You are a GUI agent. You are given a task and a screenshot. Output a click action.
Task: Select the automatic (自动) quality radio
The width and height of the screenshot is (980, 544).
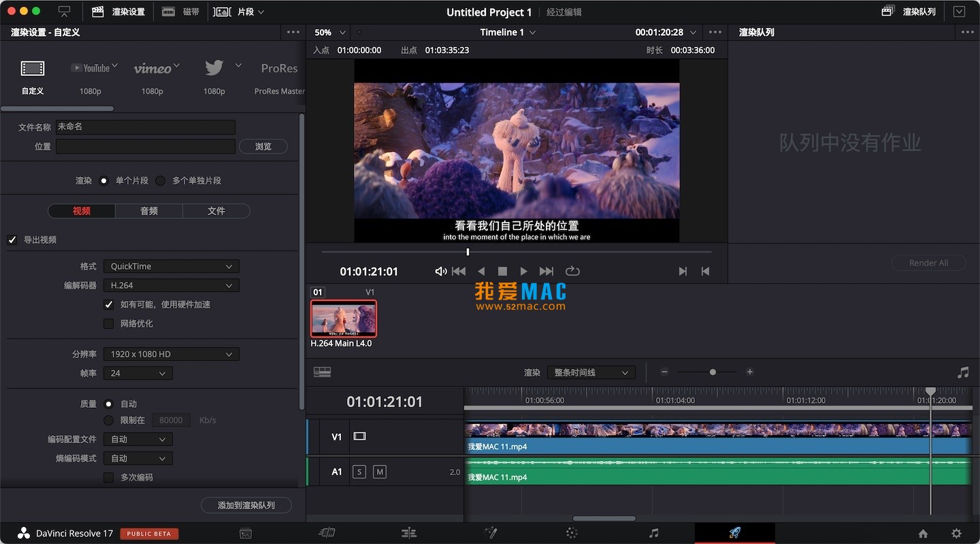pyautogui.click(x=108, y=404)
